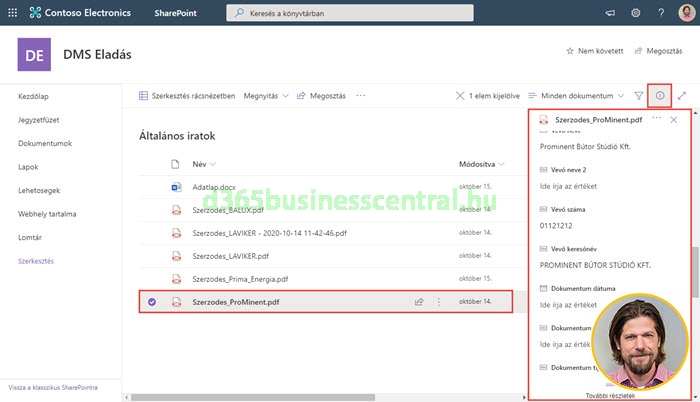Click Szerkesztés rácsnézetben button
The width and height of the screenshot is (700, 402).
[x=186, y=95]
